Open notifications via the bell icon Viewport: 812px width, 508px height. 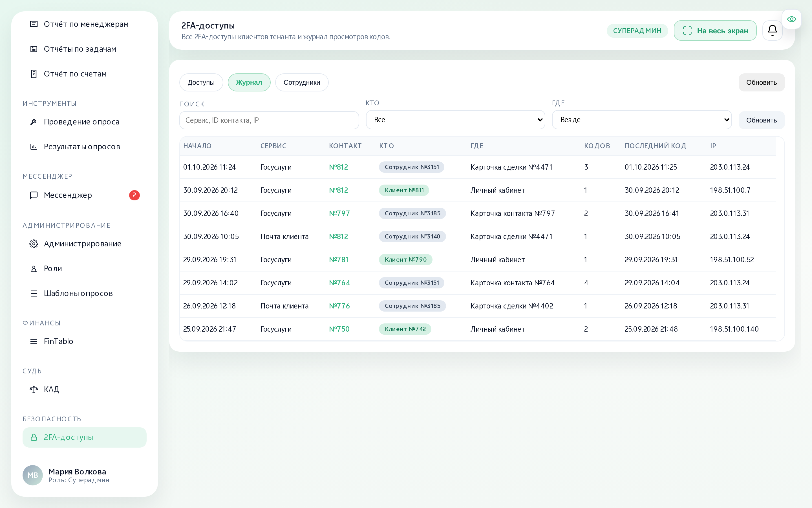coord(773,30)
